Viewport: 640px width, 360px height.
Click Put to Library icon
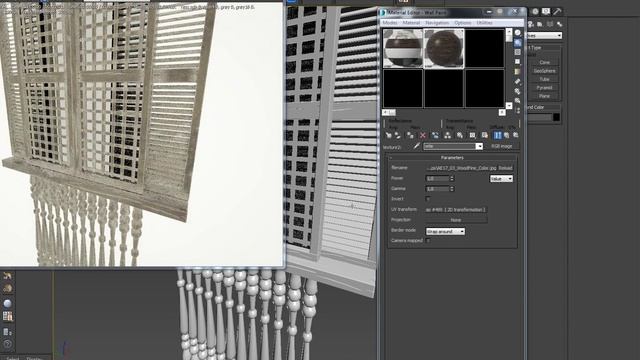pyautogui.click(x=460, y=135)
